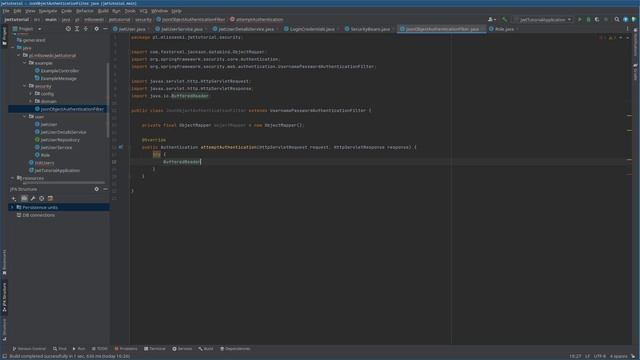The height and width of the screenshot is (360, 640).
Task: Click override gutter icon beside attemptAuthentication
Action: pos(121,147)
